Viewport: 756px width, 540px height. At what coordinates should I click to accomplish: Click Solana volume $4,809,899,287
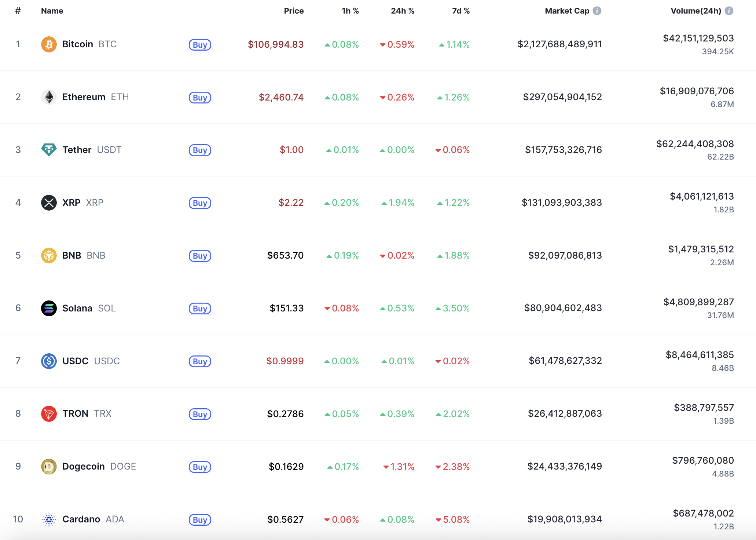699,302
